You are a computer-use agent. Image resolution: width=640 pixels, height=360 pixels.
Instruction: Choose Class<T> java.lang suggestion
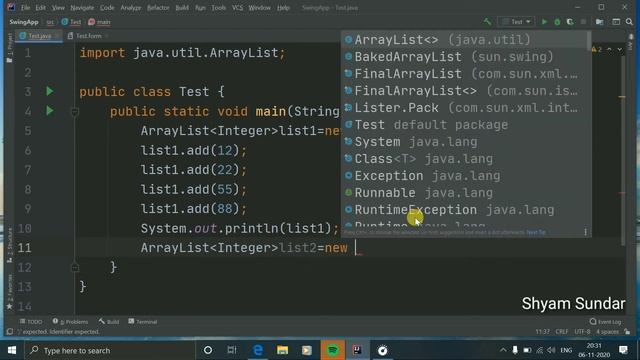[464, 159]
